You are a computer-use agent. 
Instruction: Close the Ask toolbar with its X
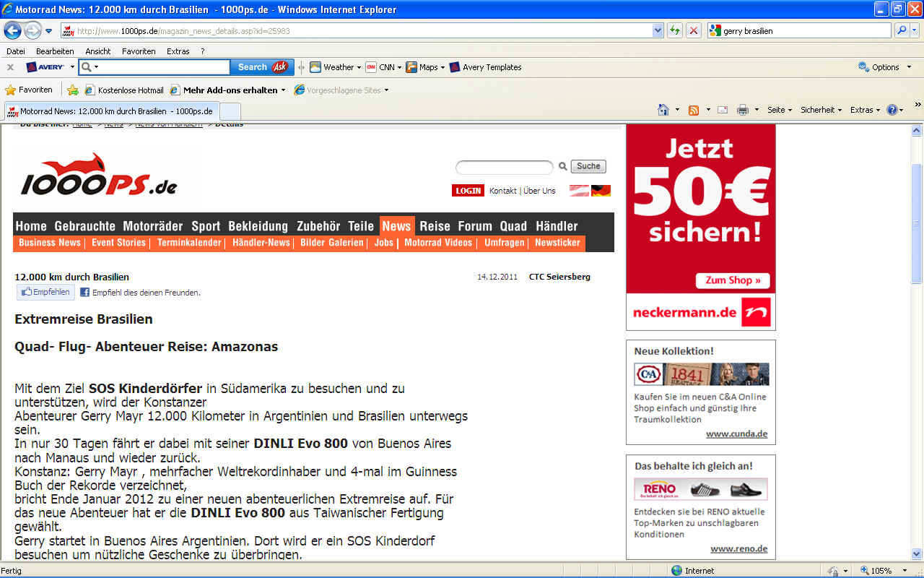click(x=10, y=67)
